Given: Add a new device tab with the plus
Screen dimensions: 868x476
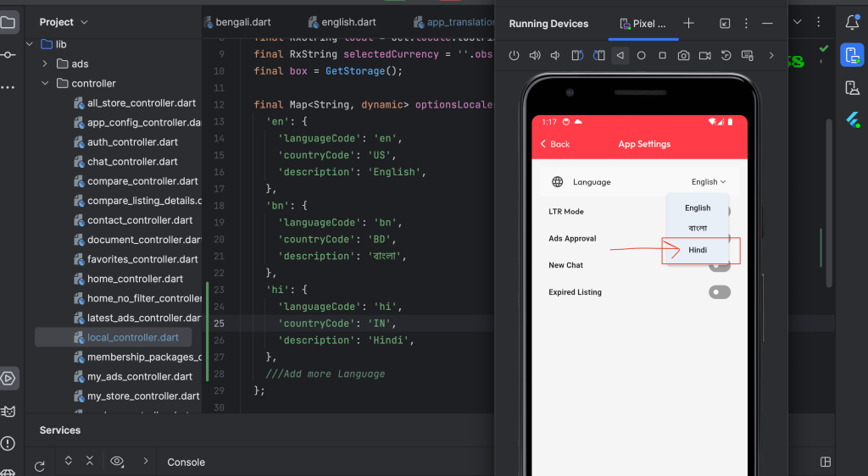Looking at the screenshot, I should (x=688, y=23).
